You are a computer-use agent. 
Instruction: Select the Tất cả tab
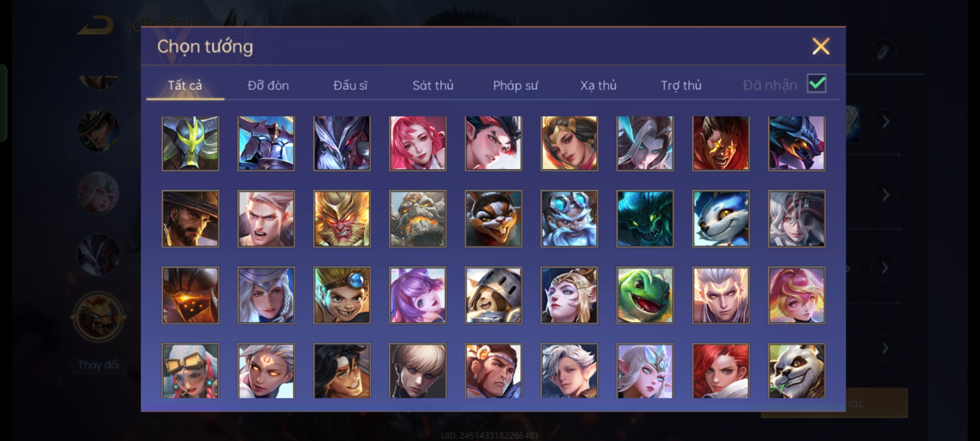coord(185,85)
